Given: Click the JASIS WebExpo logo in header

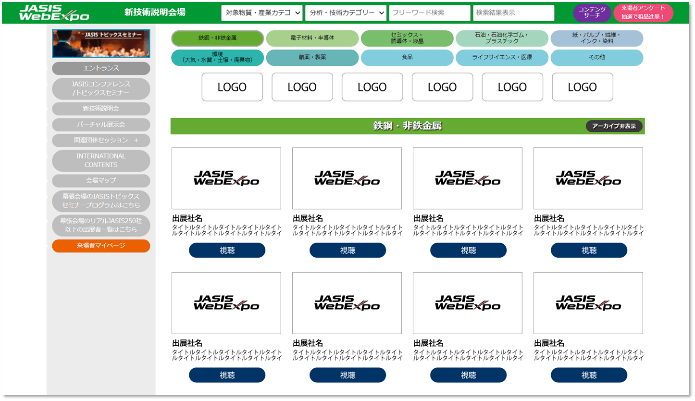Looking at the screenshot, I should [54, 13].
